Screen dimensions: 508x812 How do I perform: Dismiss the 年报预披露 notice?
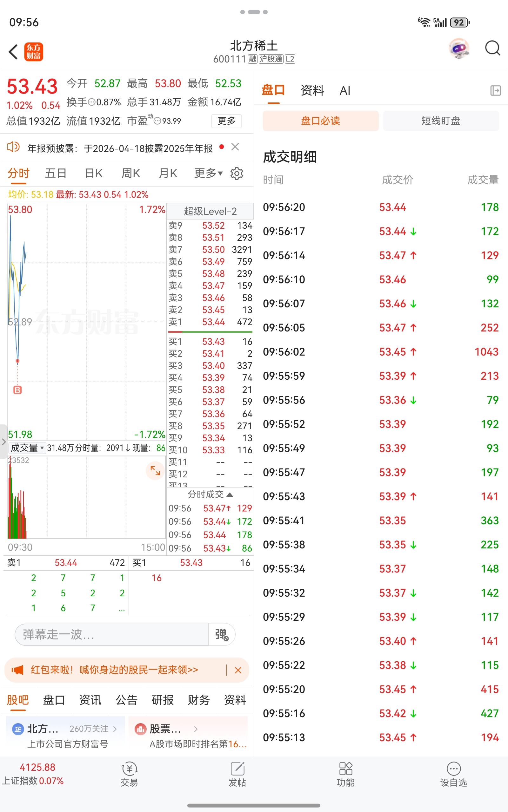click(235, 147)
